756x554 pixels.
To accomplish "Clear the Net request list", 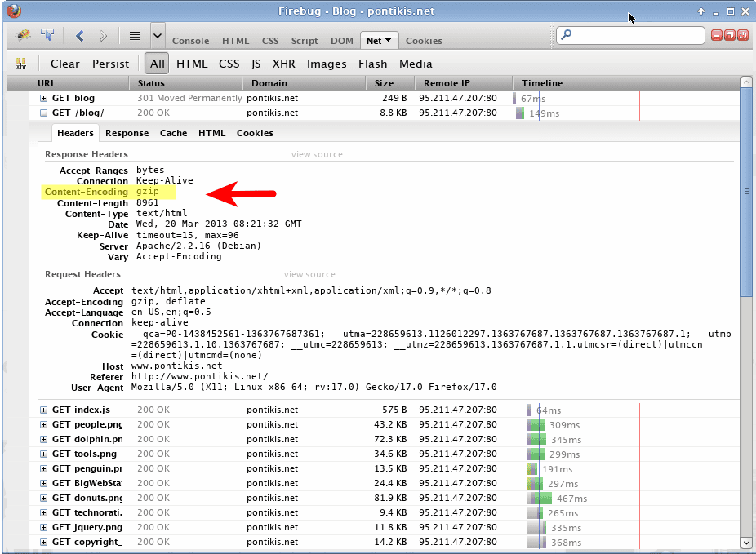I will tap(65, 64).
